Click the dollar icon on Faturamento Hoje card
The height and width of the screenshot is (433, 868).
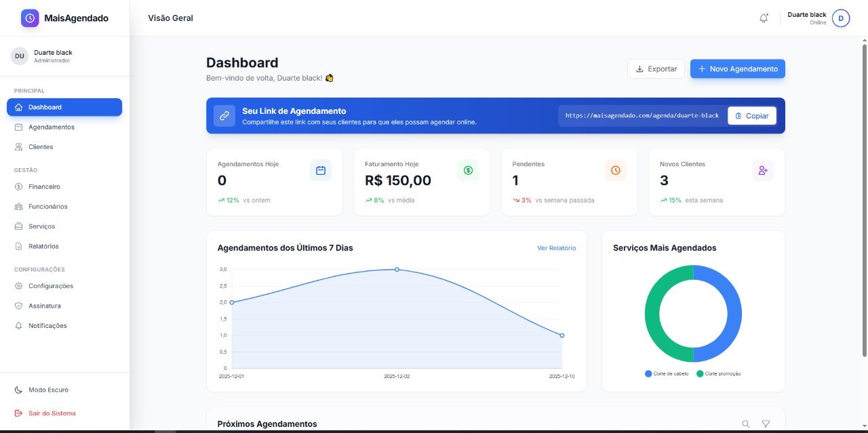coord(467,170)
